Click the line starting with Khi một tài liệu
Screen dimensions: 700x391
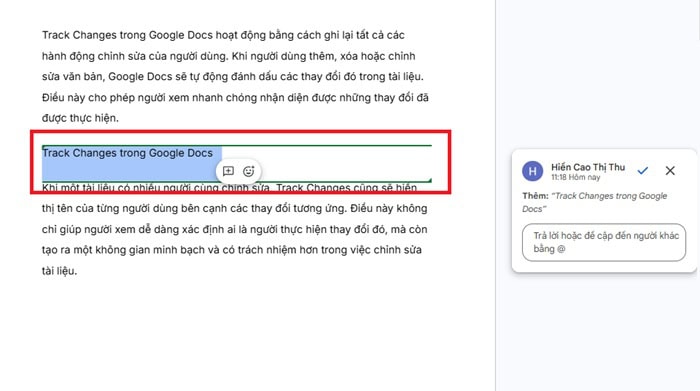(229, 188)
